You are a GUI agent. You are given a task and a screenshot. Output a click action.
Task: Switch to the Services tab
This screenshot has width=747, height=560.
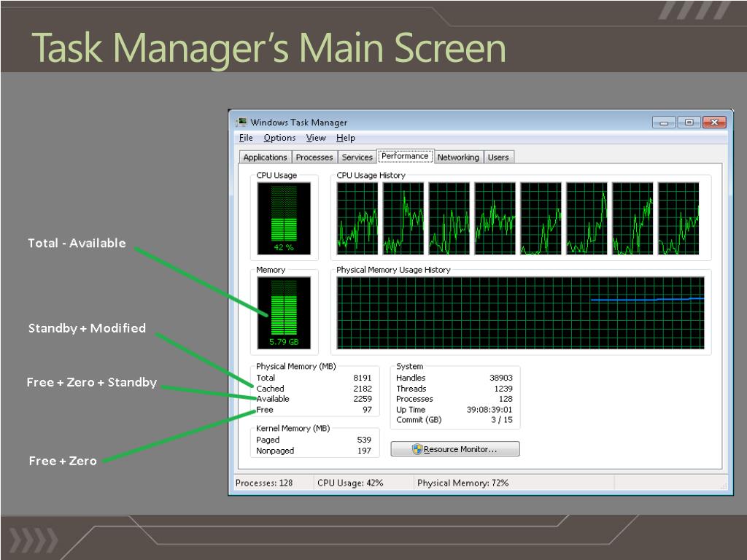357,157
